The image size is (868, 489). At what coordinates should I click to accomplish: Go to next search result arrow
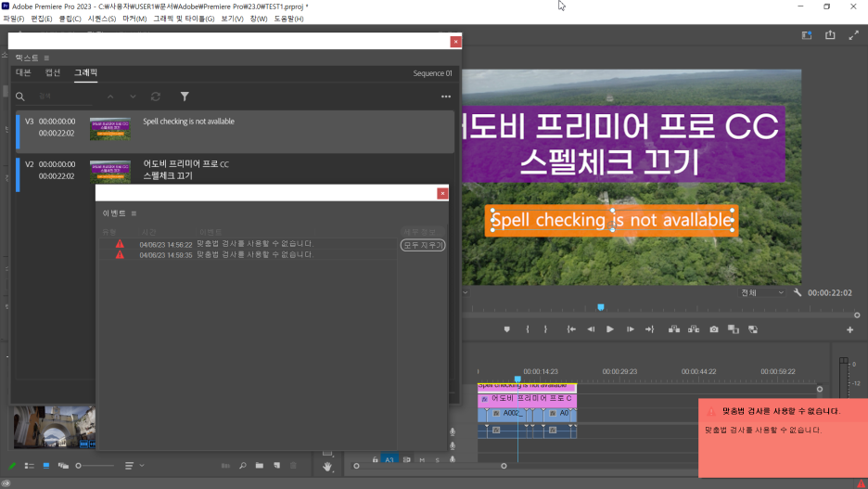pyautogui.click(x=133, y=97)
